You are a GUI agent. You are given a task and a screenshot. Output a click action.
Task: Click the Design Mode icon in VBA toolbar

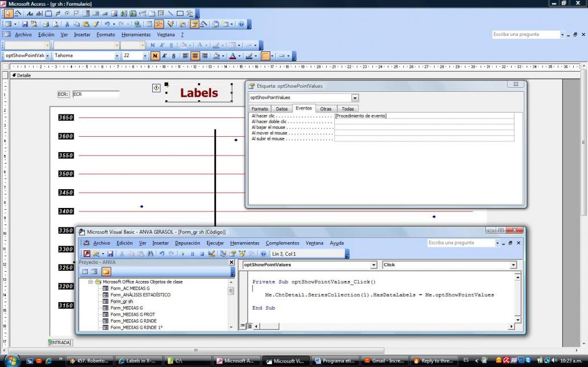click(x=211, y=254)
